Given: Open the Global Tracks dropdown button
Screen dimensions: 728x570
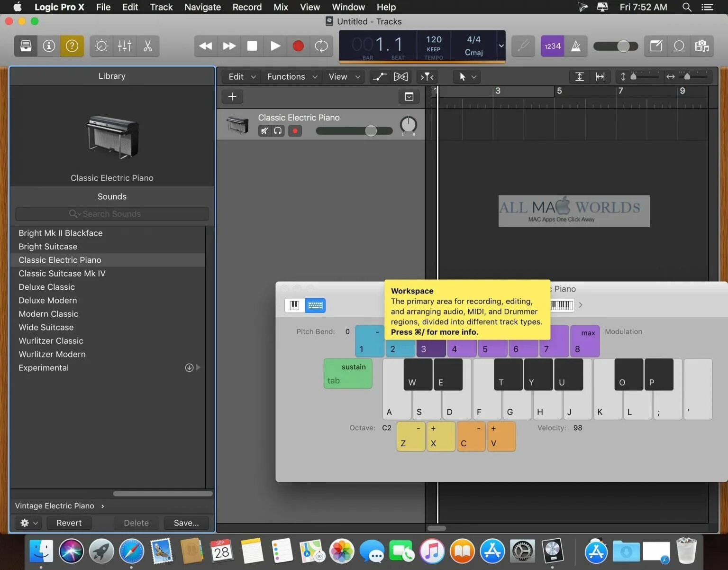Looking at the screenshot, I should (x=409, y=97).
